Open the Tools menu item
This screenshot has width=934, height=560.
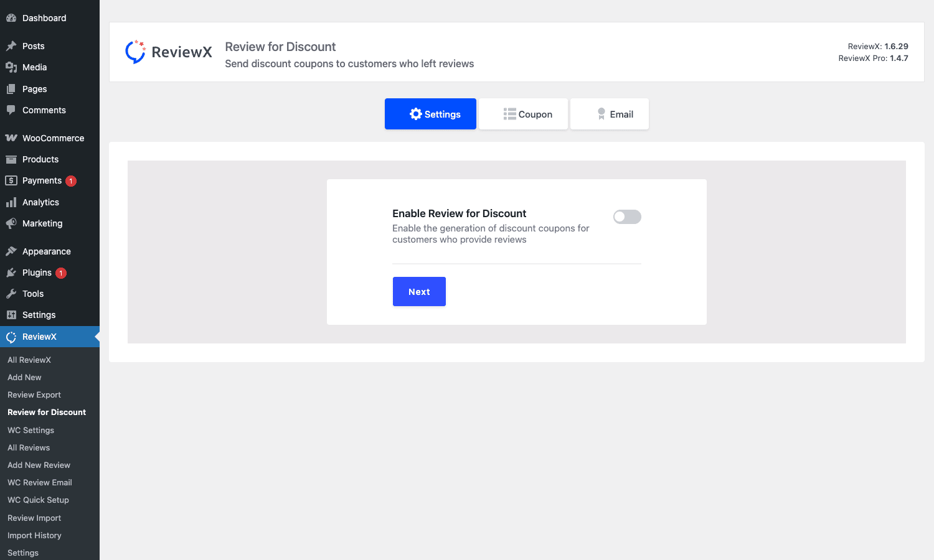pos(50,294)
